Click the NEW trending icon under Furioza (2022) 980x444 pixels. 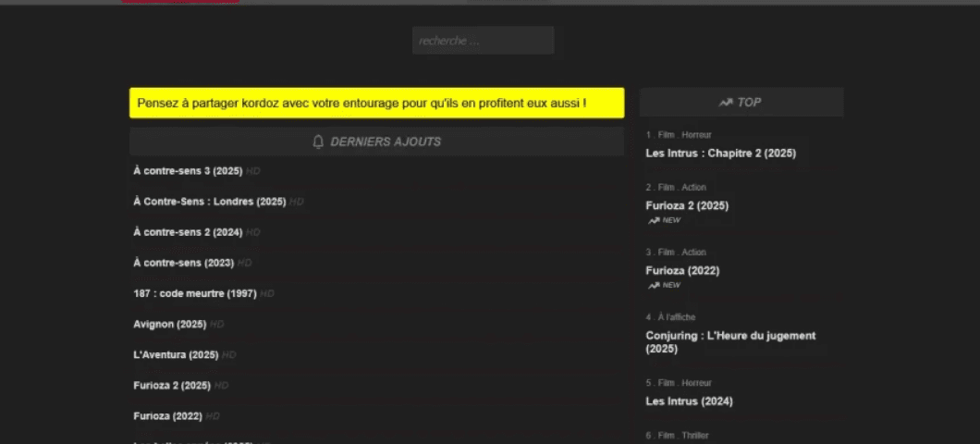pos(653,285)
